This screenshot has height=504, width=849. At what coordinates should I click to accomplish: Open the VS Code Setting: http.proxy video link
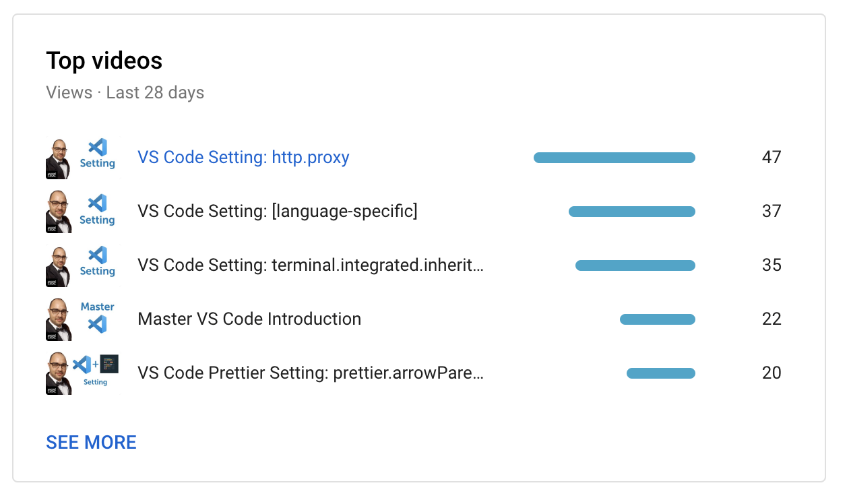click(243, 157)
